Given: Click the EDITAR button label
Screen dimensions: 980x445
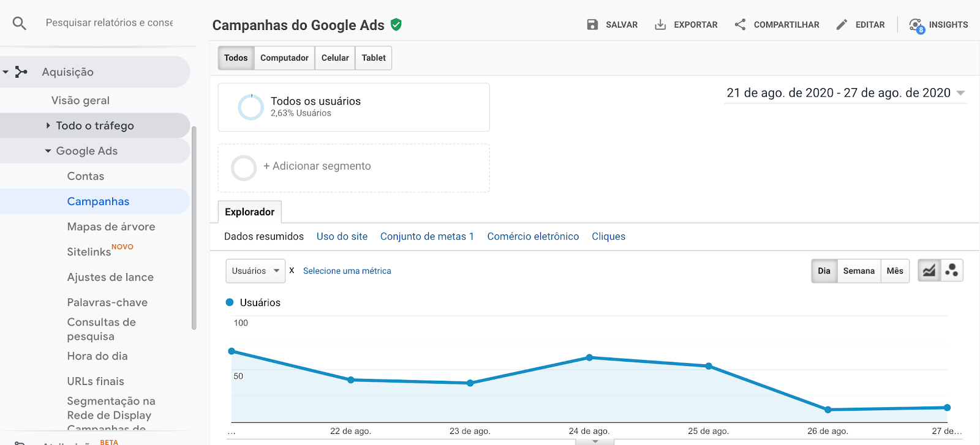Looking at the screenshot, I should tap(870, 24).
